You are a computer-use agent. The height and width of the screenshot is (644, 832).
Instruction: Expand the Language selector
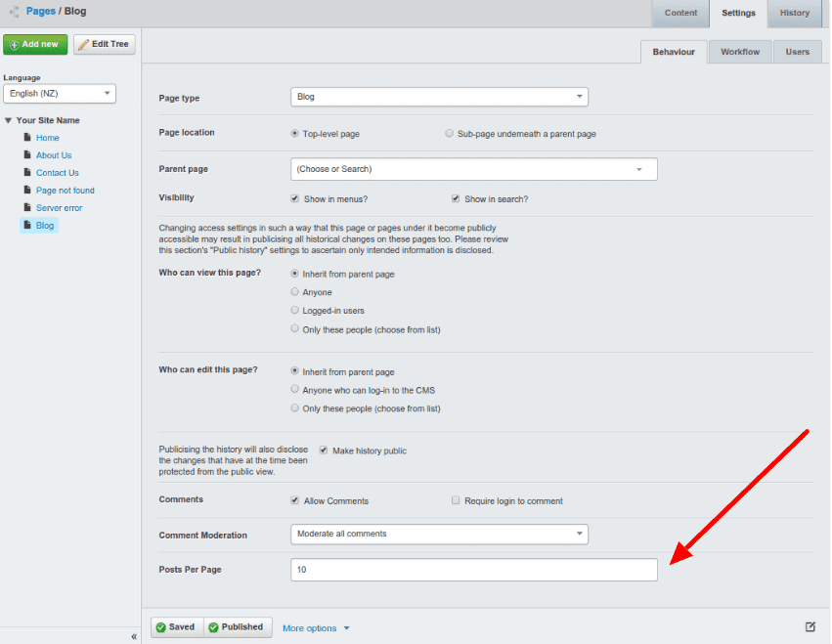click(60, 94)
